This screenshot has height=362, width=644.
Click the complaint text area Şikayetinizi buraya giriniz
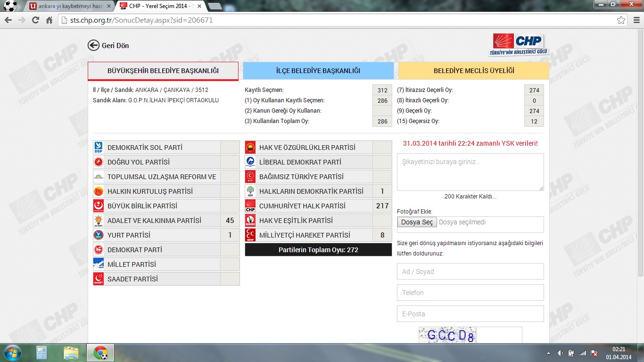tap(471, 172)
